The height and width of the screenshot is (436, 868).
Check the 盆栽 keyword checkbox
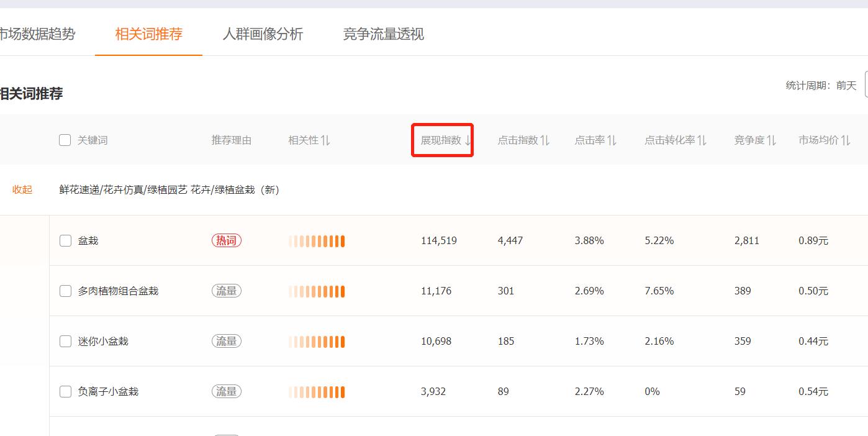point(65,240)
